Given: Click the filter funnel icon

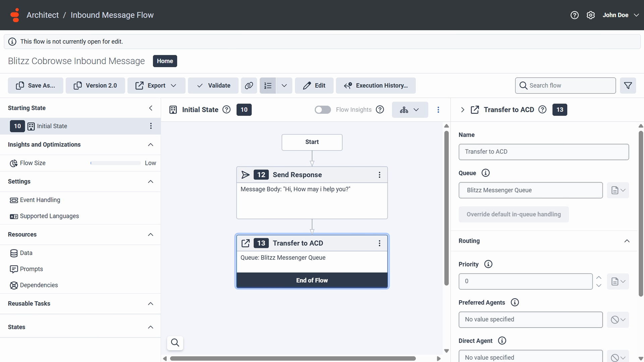Looking at the screenshot, I should click(x=628, y=85).
